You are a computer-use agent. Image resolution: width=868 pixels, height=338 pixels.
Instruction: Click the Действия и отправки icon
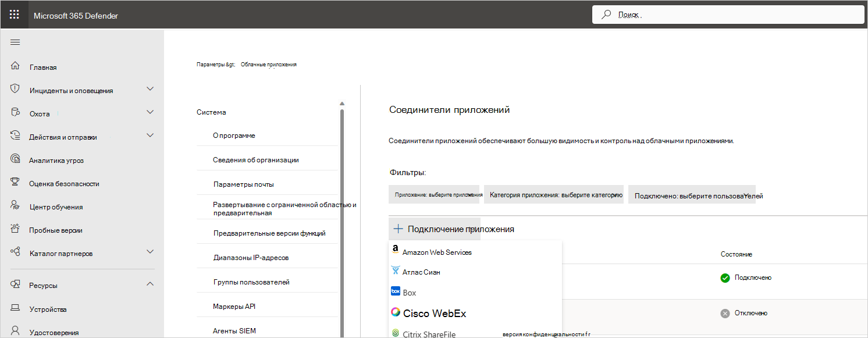pos(16,136)
